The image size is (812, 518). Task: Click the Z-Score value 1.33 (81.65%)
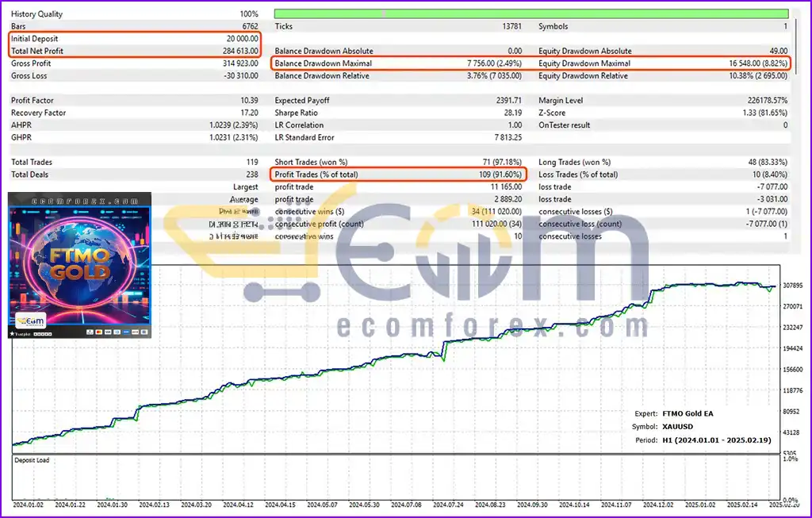point(765,113)
